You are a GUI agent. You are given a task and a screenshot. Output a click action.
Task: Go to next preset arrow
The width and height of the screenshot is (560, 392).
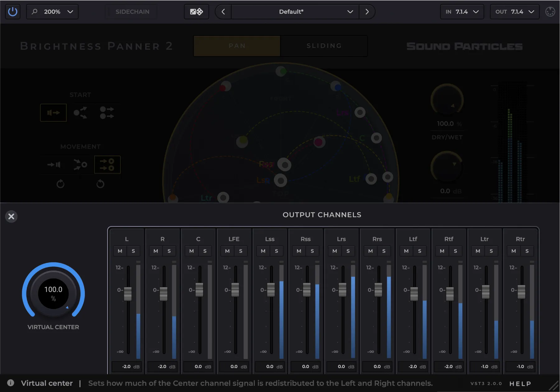367,12
